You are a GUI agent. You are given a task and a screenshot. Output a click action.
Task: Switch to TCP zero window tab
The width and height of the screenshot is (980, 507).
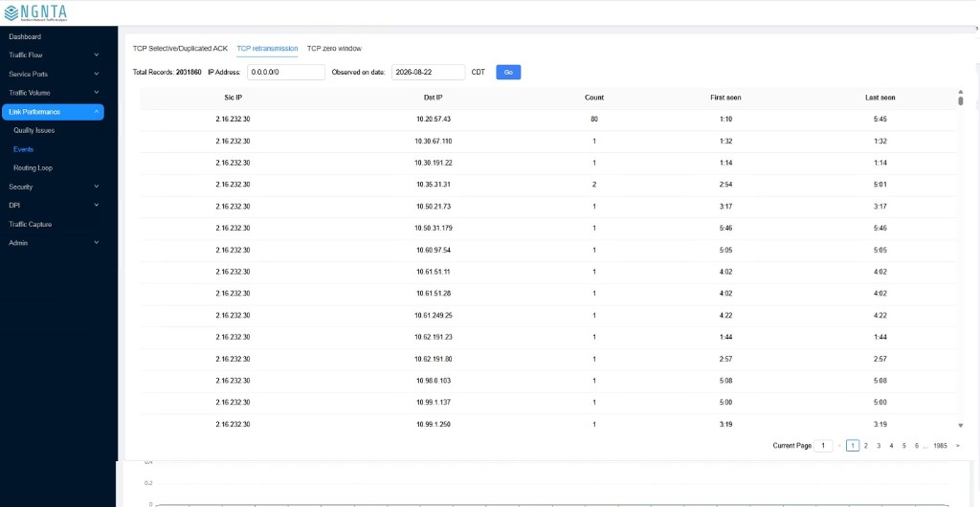[x=334, y=48]
